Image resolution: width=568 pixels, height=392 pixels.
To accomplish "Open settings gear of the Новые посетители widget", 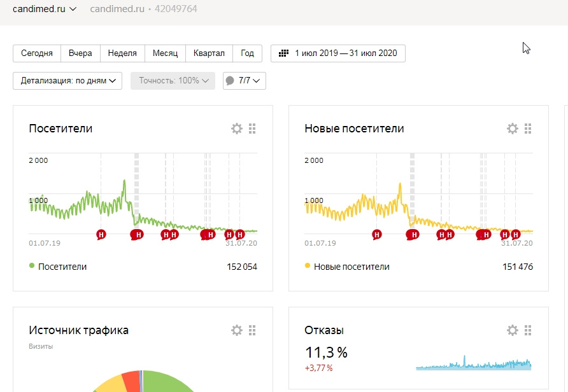I will click(512, 129).
